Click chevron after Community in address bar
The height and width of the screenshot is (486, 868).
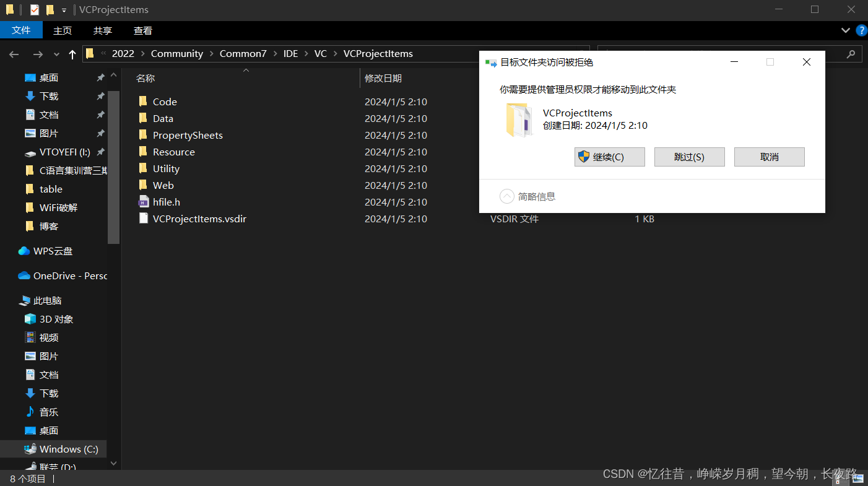(211, 54)
